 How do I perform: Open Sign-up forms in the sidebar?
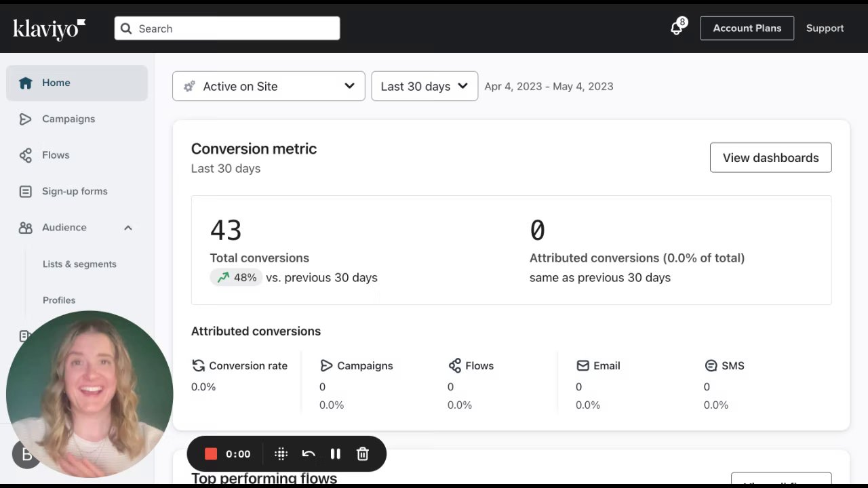click(75, 191)
